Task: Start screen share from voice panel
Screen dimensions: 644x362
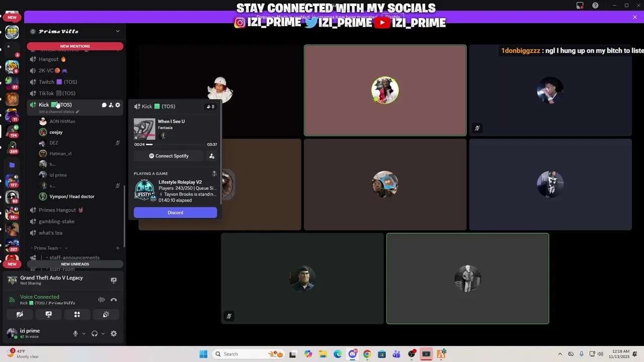Action: (x=48, y=314)
